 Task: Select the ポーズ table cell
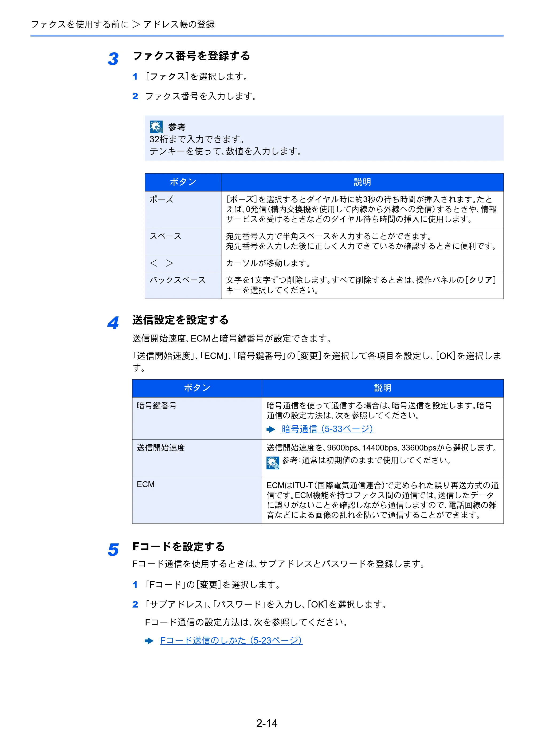pos(183,209)
